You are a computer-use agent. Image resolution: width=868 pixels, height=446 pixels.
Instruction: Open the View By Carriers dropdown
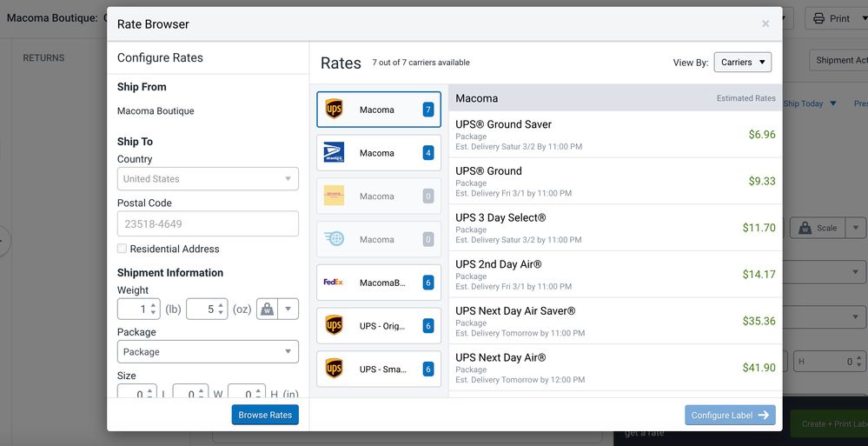[742, 63]
